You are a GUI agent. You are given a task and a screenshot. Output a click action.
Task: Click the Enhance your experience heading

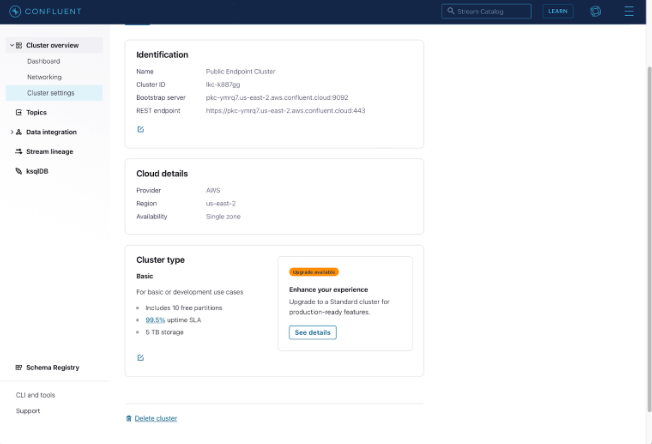coord(328,289)
